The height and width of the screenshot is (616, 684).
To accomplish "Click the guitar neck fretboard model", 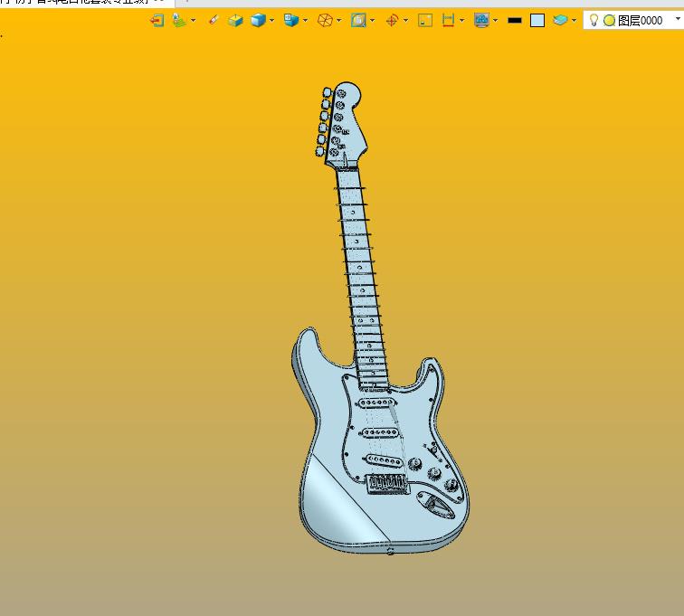I will 363,280.
